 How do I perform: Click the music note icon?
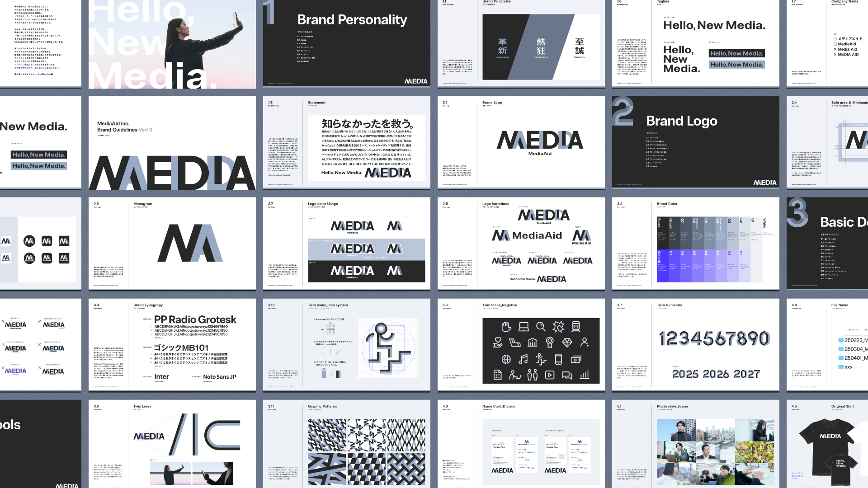point(523,359)
